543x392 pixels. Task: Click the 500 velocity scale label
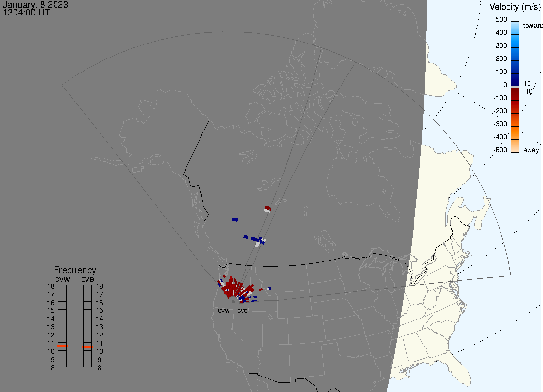501,19
